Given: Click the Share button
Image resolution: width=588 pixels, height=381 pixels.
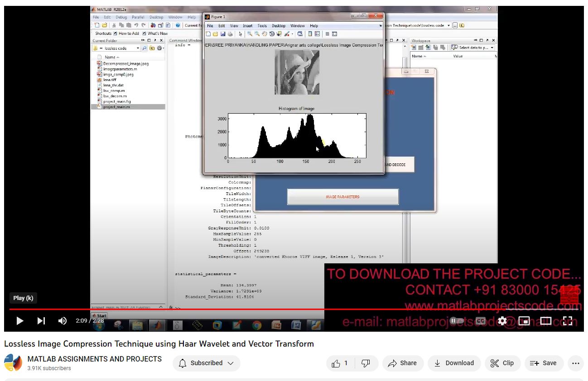Looking at the screenshot, I should click(403, 363).
